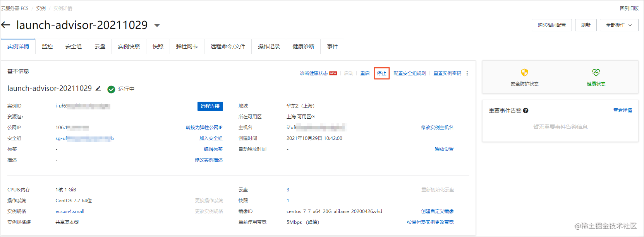Viewport: 644px width, 237px height.
Task: Open the ecs.xn4.small instance type link
Action: [70, 211]
